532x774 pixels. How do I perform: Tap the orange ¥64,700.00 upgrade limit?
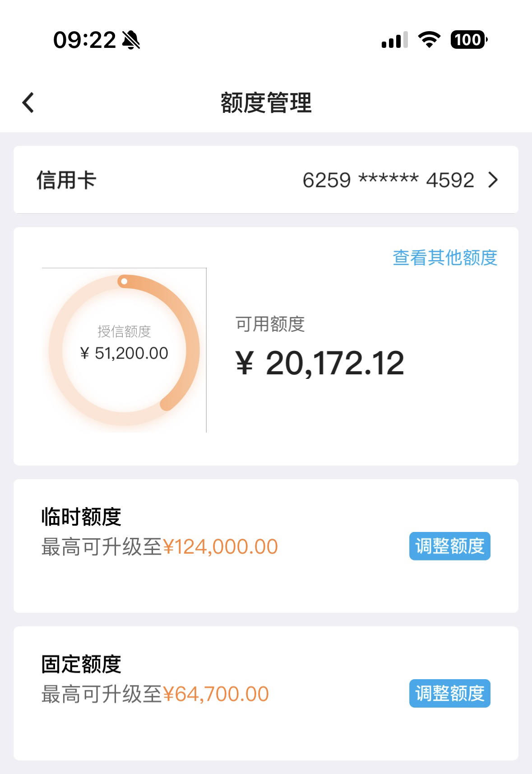point(216,694)
